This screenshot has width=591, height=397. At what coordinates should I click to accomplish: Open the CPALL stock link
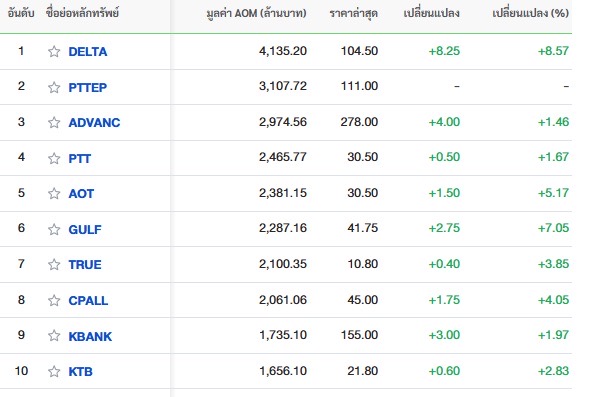point(88,300)
